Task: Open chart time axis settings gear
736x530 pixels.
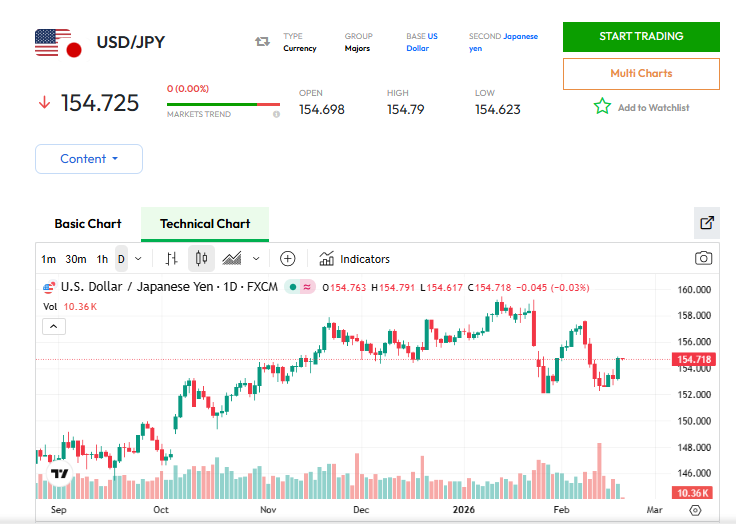Action: click(x=696, y=510)
